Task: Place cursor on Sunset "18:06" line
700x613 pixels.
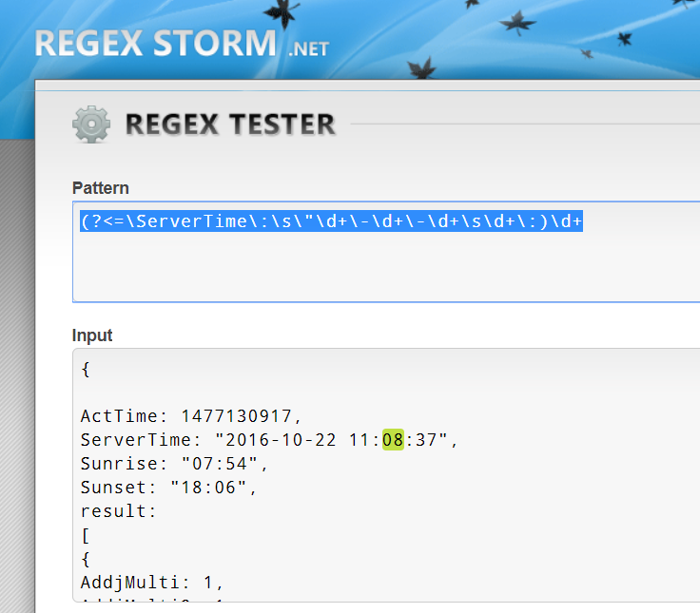Action: (169, 488)
